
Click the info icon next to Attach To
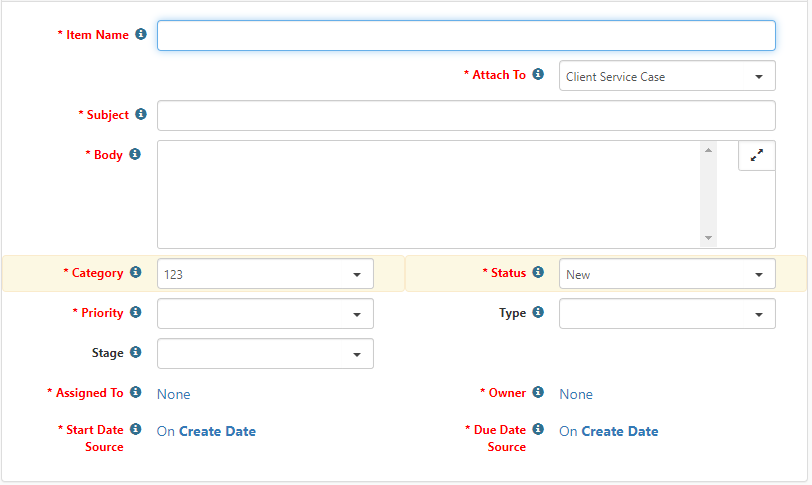click(x=538, y=75)
